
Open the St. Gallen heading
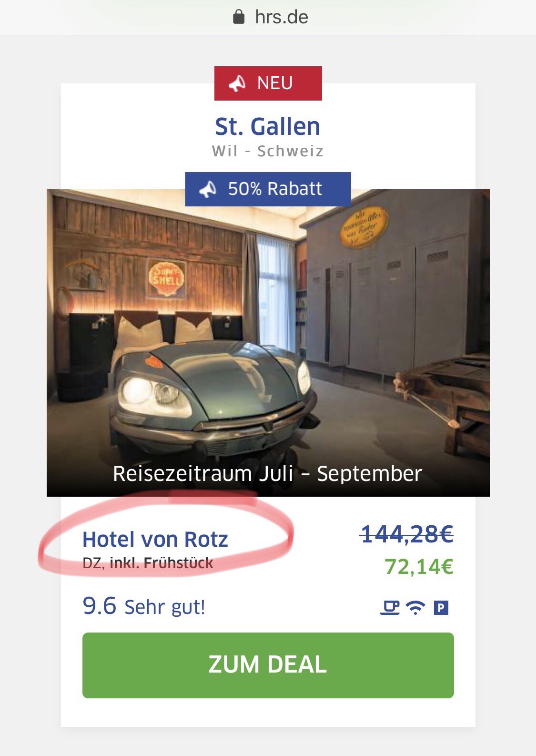268,127
